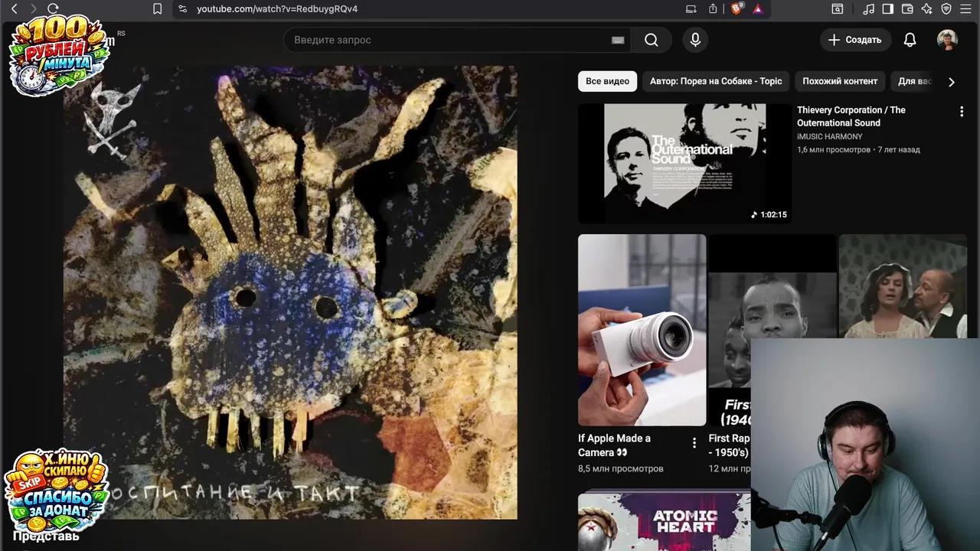
Task: Open Thievery Corporation video thumbnail
Action: point(684,164)
